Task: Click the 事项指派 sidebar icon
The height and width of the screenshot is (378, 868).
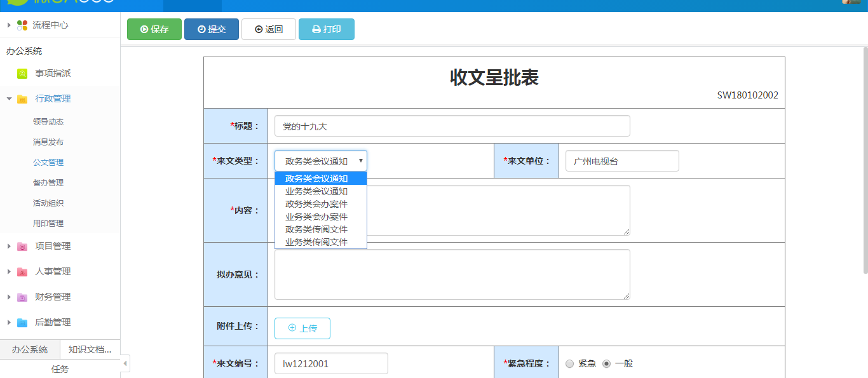Action: [x=22, y=74]
